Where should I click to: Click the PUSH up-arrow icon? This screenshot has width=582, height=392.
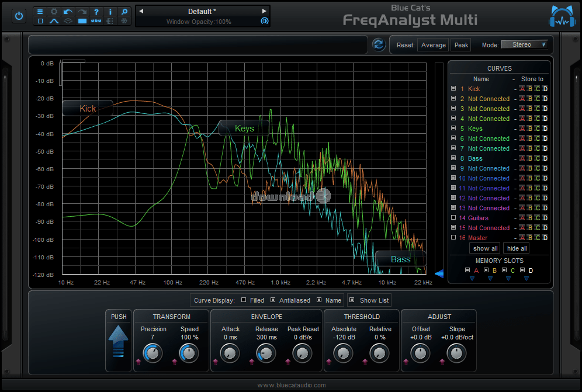pyautogui.click(x=119, y=341)
